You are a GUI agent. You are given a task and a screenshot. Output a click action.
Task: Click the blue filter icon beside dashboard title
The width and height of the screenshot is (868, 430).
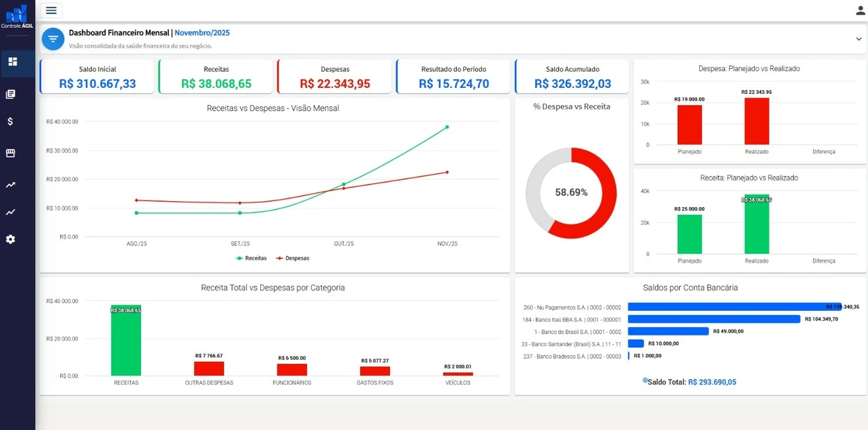coord(53,38)
